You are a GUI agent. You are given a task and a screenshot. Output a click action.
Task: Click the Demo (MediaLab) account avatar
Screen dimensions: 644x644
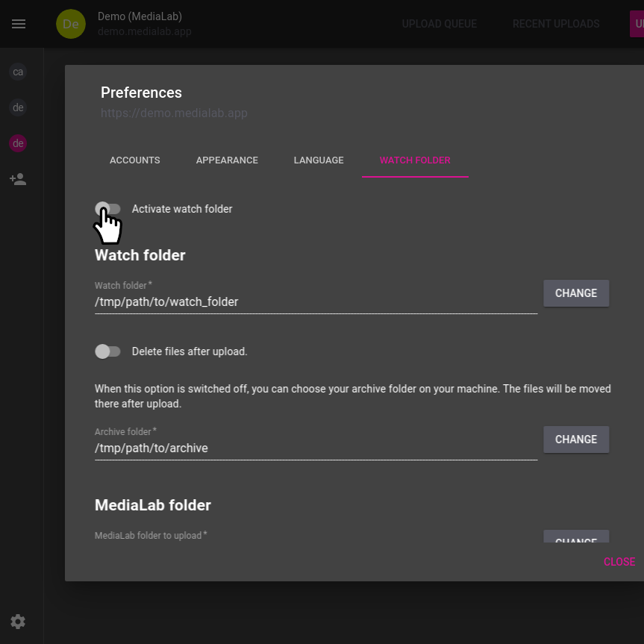coord(71,24)
